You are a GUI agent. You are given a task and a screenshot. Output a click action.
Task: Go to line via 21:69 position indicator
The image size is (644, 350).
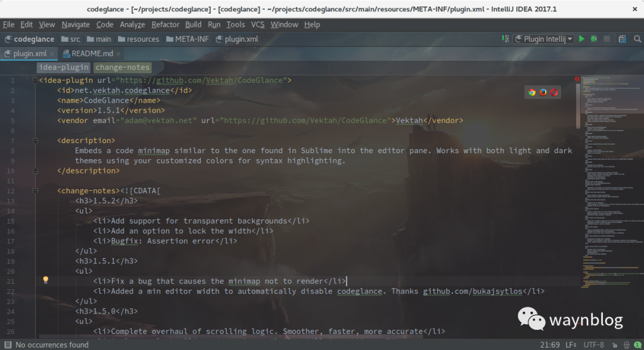point(550,345)
